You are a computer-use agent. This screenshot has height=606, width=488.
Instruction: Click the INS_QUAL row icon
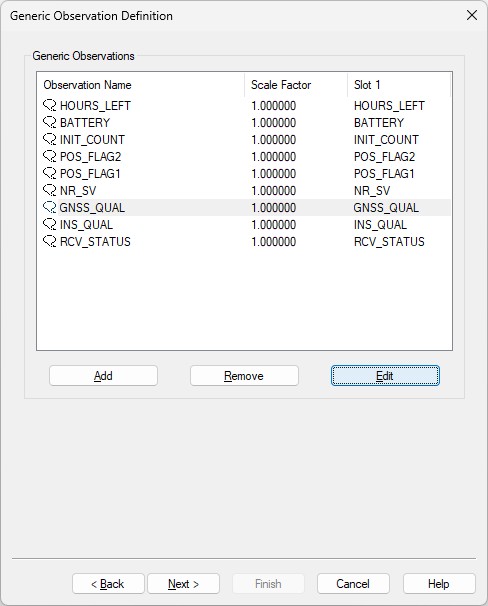point(49,224)
